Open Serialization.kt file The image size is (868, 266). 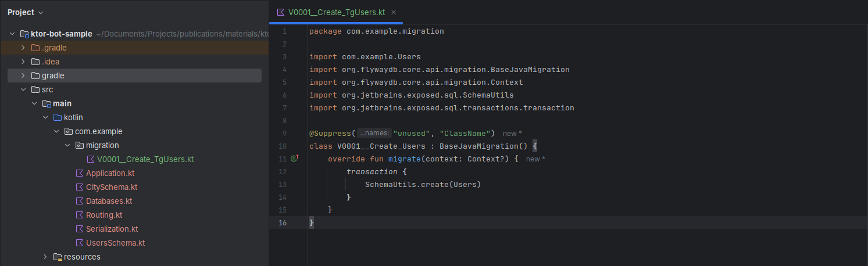[x=112, y=229]
